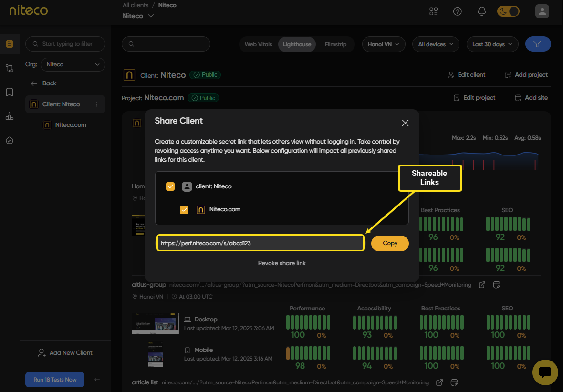Viewport: 563px width, 392px height.
Task: Open the reports sidebar icon
Action: 10,44
